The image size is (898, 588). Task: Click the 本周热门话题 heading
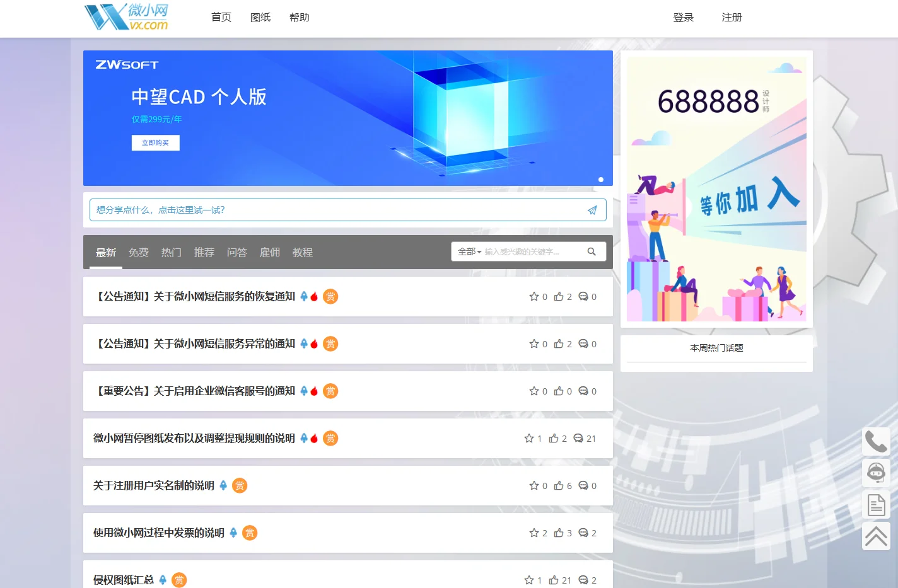coord(716,348)
